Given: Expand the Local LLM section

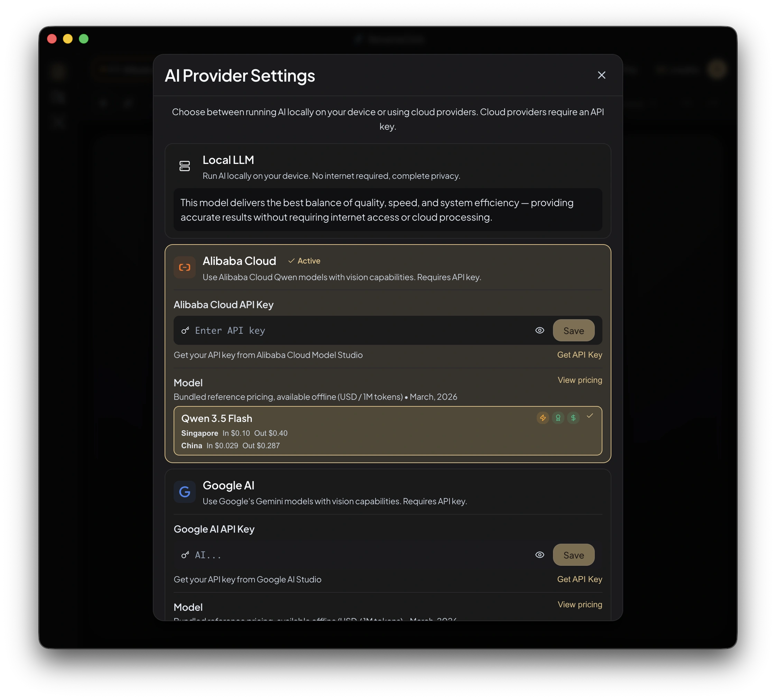Looking at the screenshot, I should [x=228, y=160].
